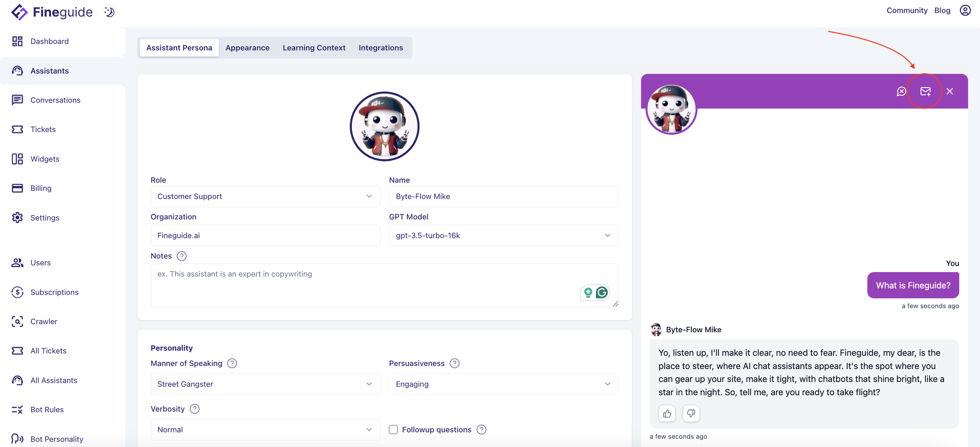
Task: Open the Community link
Action: (x=907, y=11)
